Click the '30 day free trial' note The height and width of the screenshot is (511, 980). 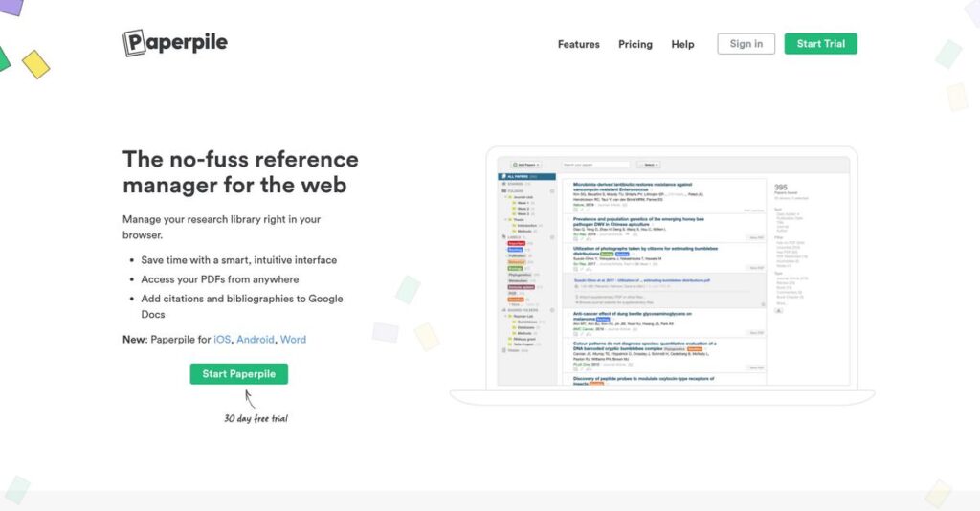(x=256, y=418)
